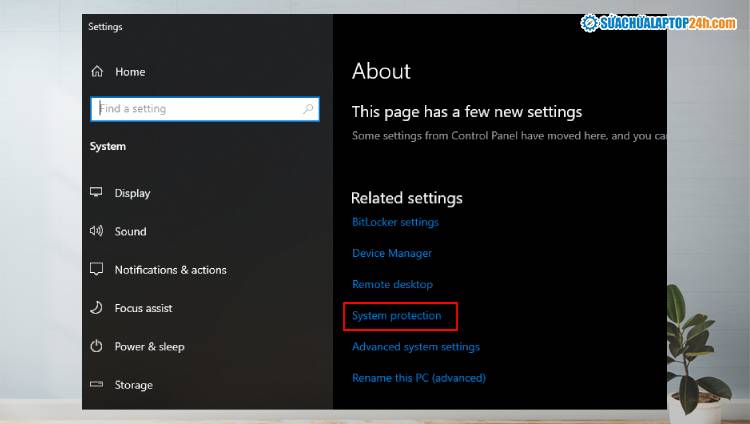Screen dimensions: 750x424
Task: Click the Settings window title
Action: coord(105,27)
